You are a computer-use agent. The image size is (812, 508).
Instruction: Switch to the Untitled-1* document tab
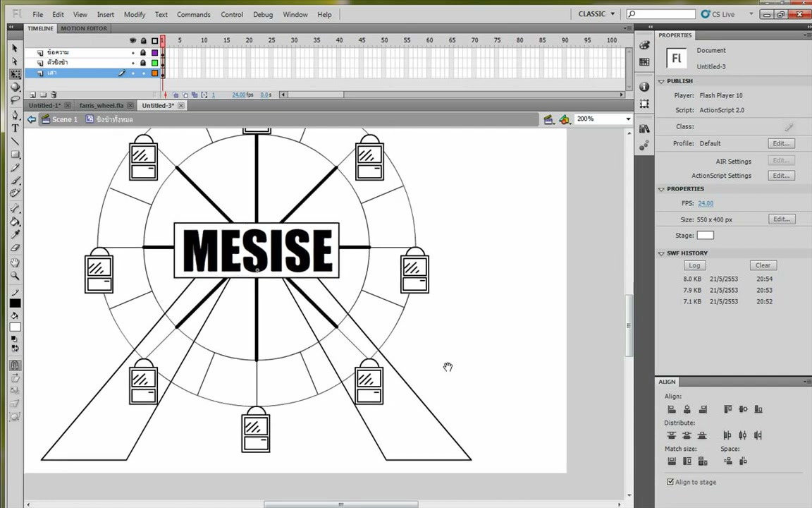(44, 105)
